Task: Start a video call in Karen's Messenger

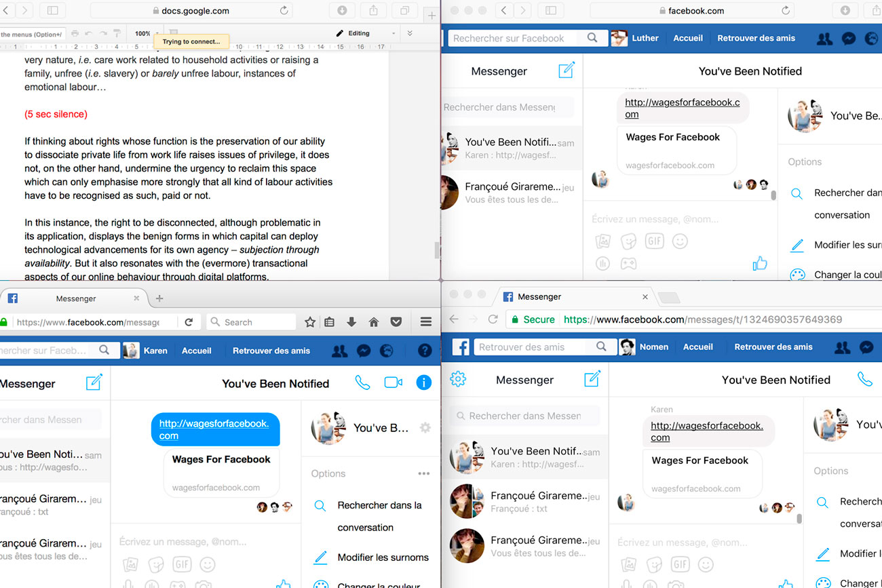Action: coord(394,383)
